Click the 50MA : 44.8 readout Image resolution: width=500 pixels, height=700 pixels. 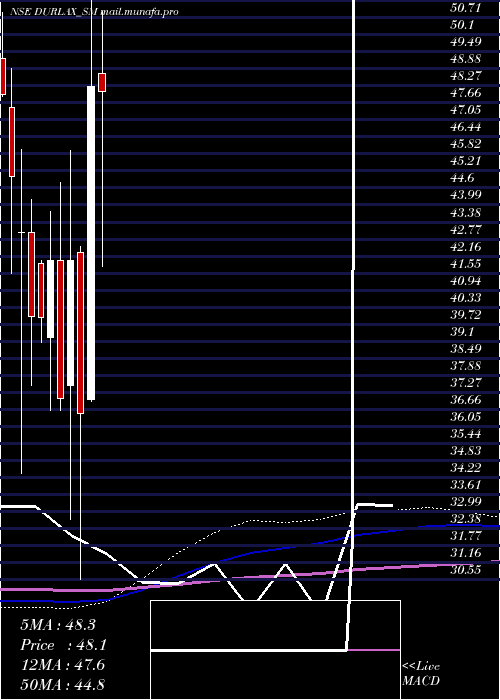[x=63, y=684]
